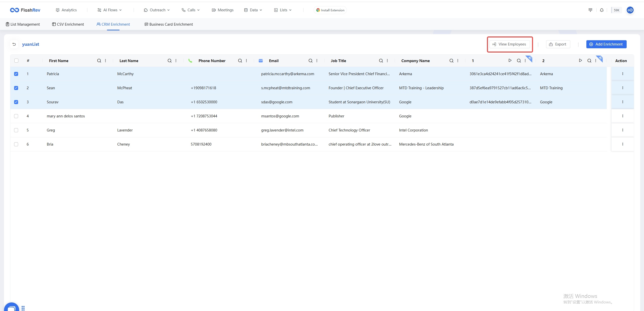Open Phone Number column options menu
The height and width of the screenshot is (311, 644).
(246, 61)
